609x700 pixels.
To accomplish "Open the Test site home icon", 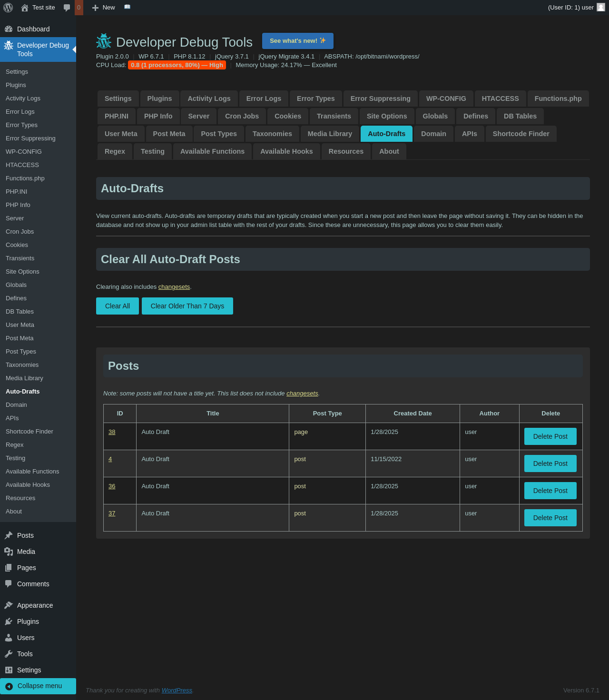I will coord(25,8).
